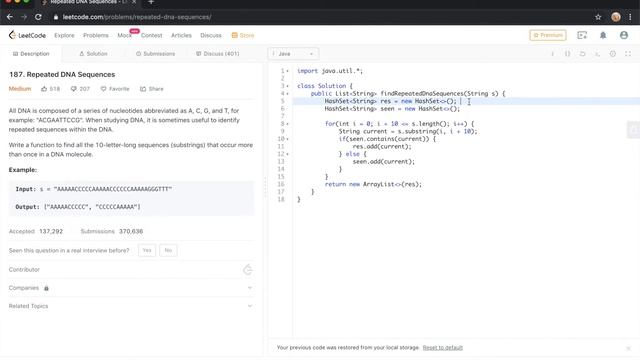This screenshot has height=360, width=640.
Task: Go back in browser history
Action: point(10,17)
